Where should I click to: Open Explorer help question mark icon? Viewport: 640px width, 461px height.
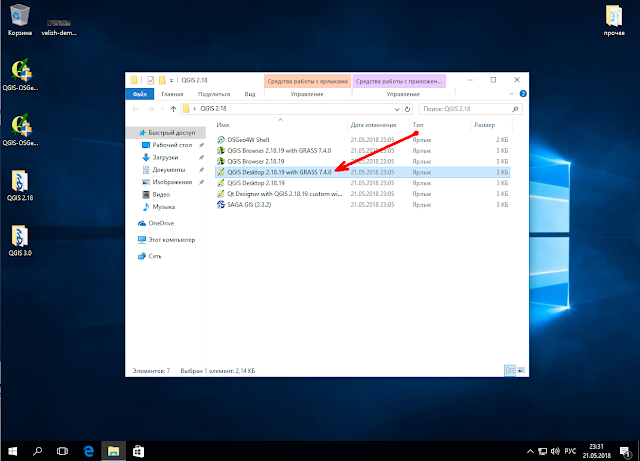click(523, 94)
